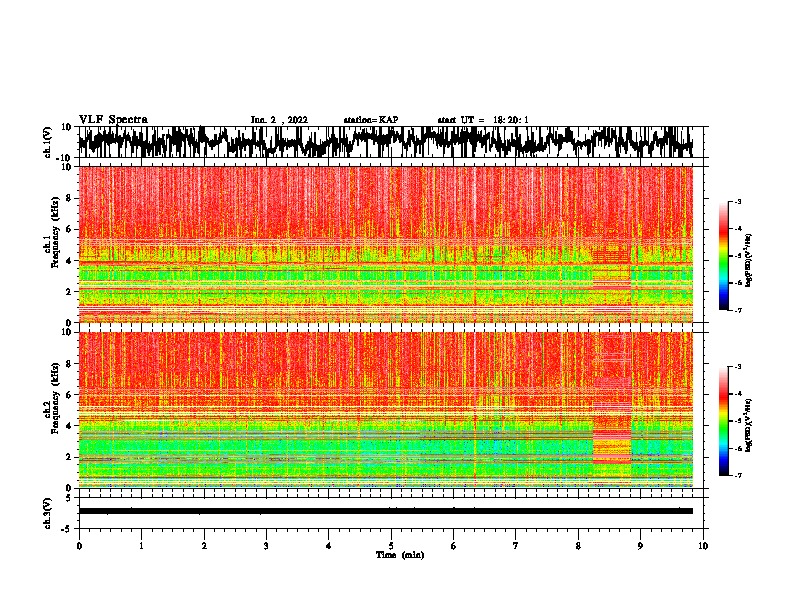Click the ch.1 colorbar "-3" value label
The image size is (792, 612).
pos(738,201)
